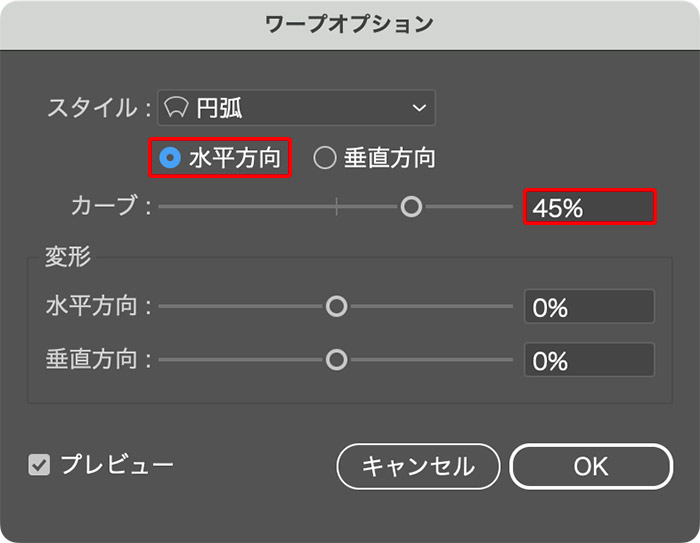Click the カーブ slider handle

410,207
